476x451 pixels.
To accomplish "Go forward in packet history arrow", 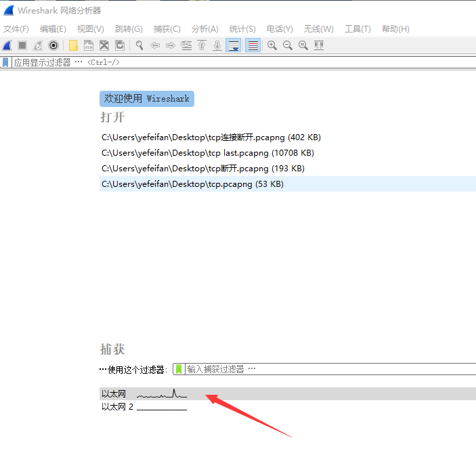I will pos(171,45).
